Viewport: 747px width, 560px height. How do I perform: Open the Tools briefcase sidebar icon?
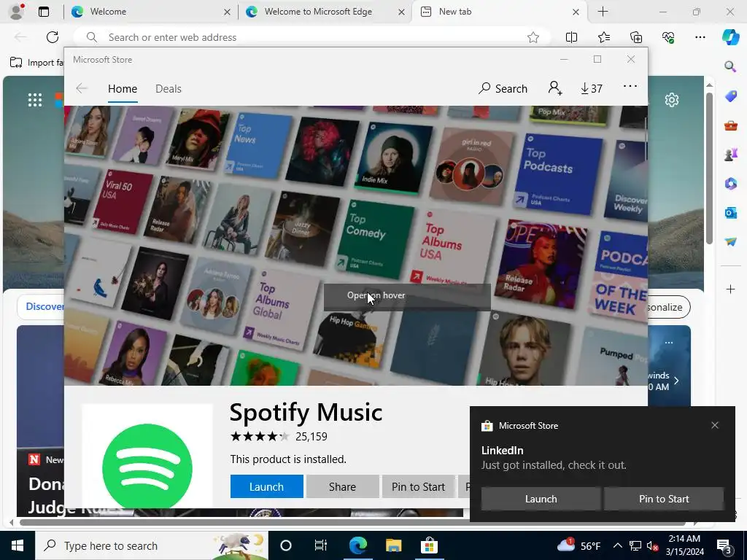[x=730, y=125]
